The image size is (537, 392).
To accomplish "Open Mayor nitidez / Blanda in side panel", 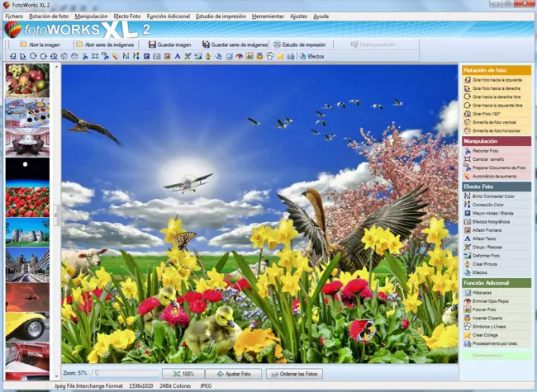I will click(x=497, y=213).
